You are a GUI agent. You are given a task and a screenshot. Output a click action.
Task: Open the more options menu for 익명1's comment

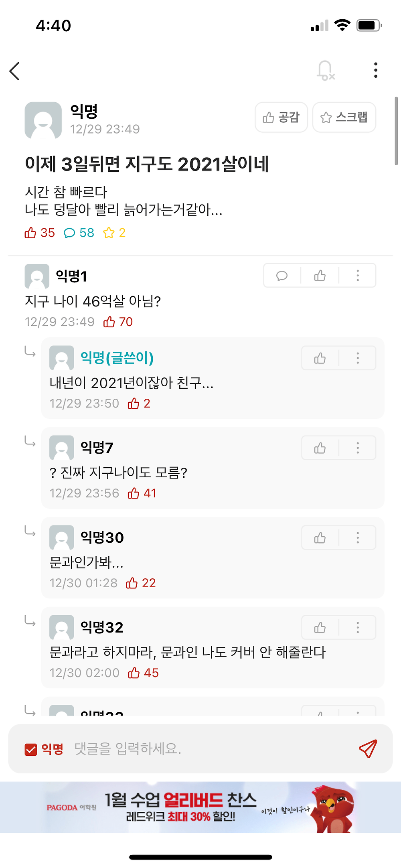click(x=358, y=276)
